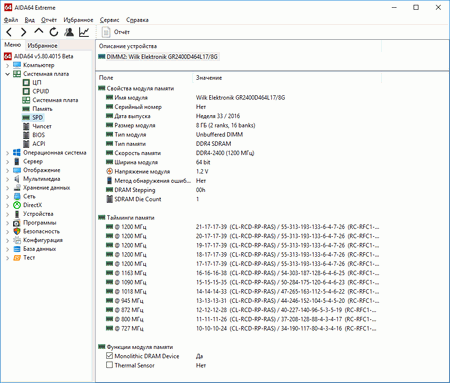
Task: Click the Безопасность shield icon
Action: tap(17, 231)
